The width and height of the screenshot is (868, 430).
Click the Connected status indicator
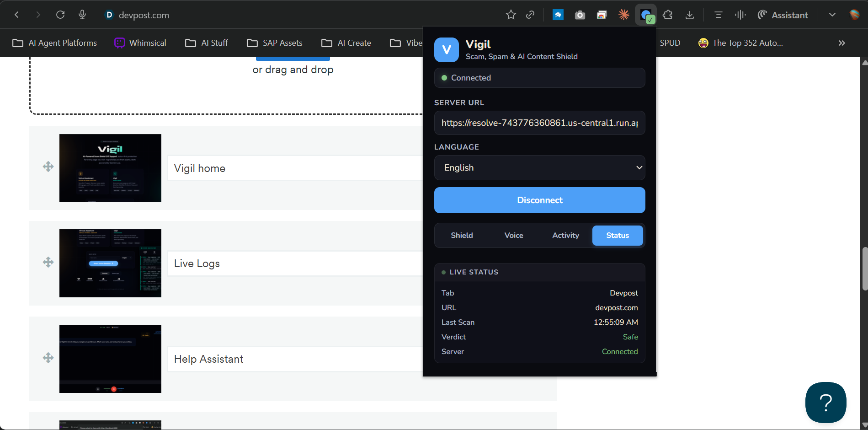(x=540, y=78)
